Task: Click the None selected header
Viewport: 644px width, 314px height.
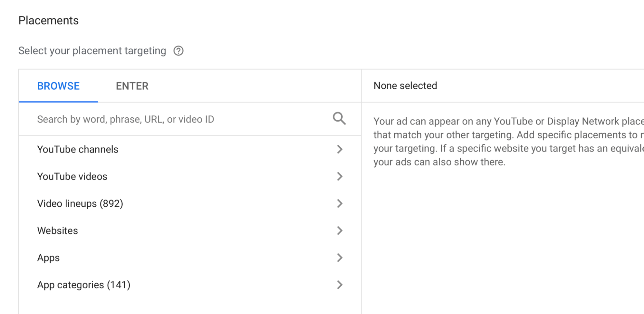Action: point(405,85)
